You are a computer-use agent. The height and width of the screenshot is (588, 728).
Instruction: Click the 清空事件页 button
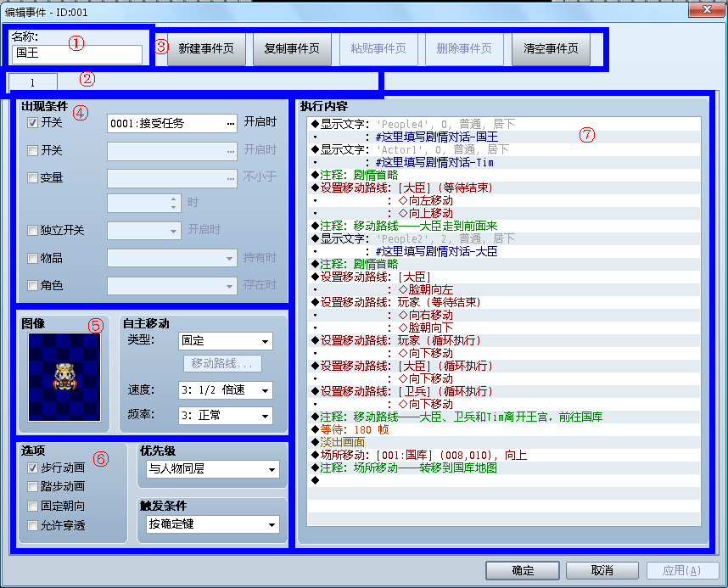pos(551,48)
